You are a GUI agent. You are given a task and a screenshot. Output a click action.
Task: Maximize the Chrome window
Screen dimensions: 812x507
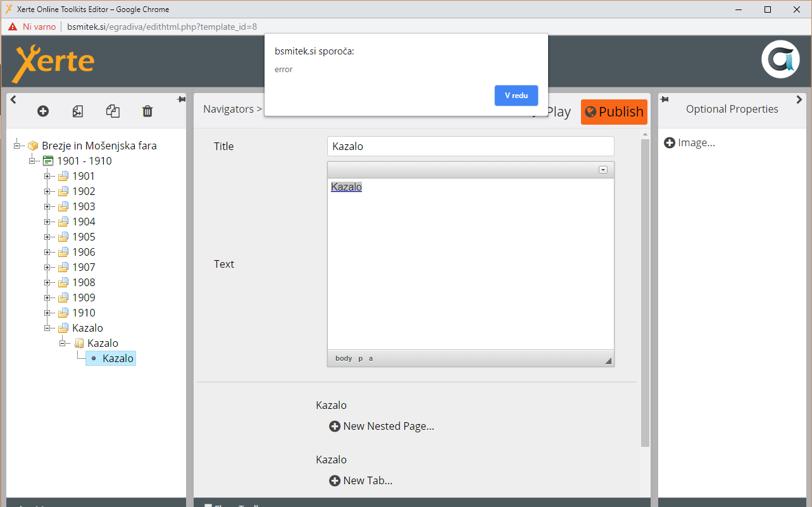(768, 9)
